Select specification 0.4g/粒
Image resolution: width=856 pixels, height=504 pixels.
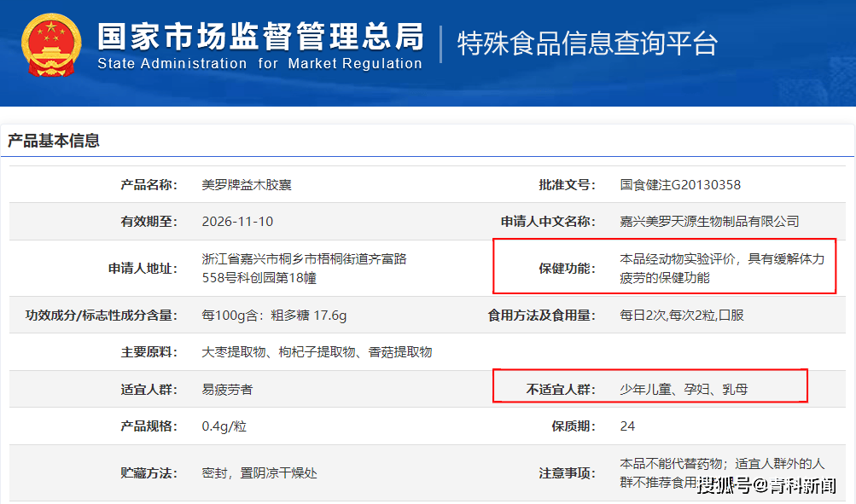coord(224,426)
